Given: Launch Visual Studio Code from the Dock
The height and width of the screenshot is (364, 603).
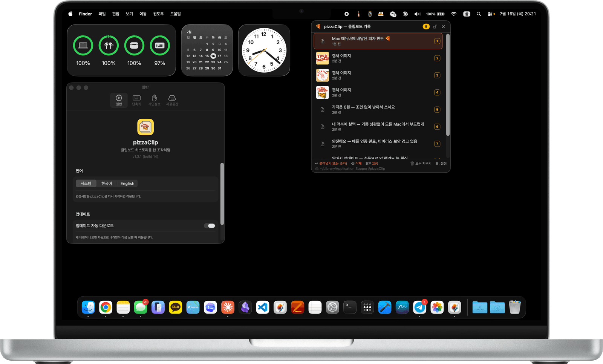Looking at the screenshot, I should pyautogui.click(x=263, y=307).
